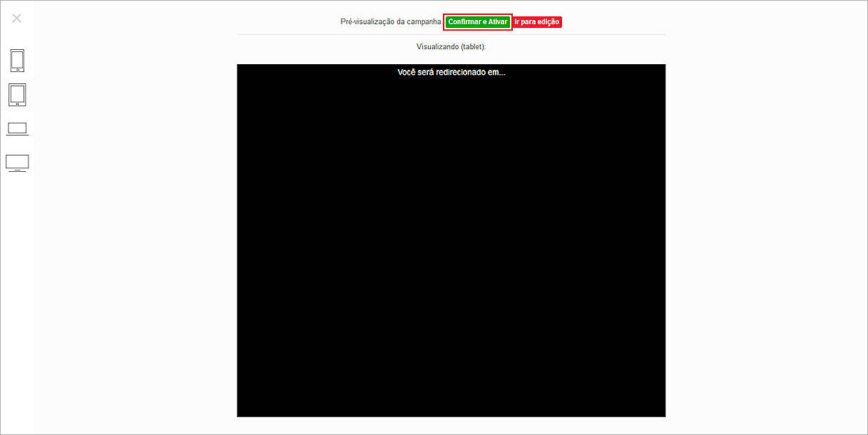Switch preview to smartphone device icon
The width and height of the screenshot is (868, 435).
(17, 61)
